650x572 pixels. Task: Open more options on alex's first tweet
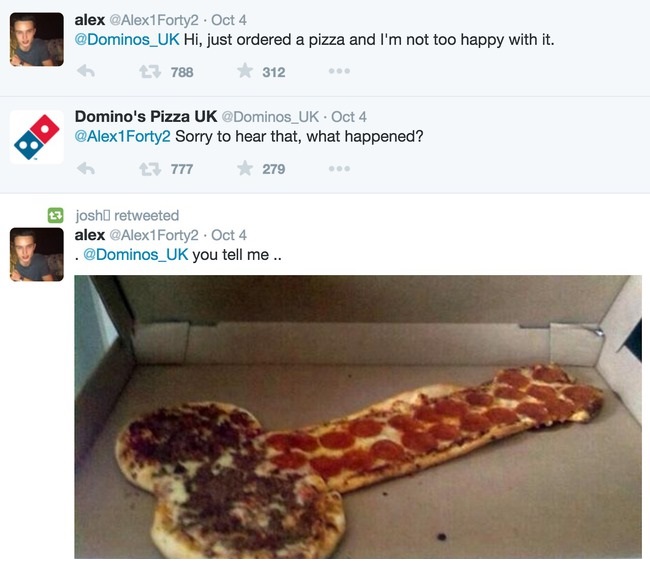(339, 71)
